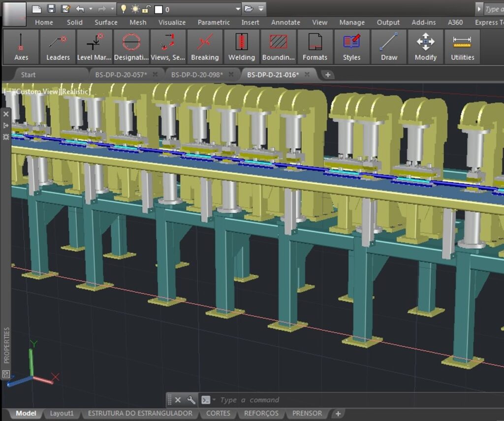Click the Leaders ribbon button
504x421 pixels.
click(58, 47)
